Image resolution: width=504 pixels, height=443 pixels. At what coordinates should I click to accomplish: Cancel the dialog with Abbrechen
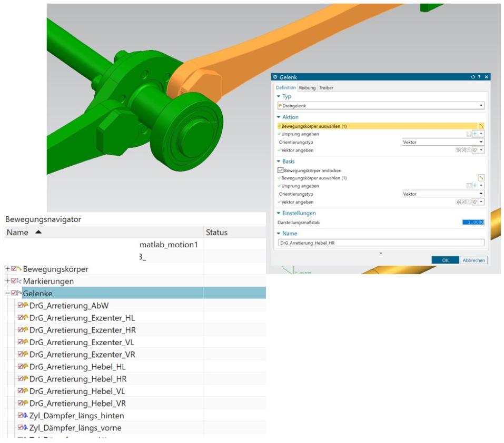click(473, 260)
